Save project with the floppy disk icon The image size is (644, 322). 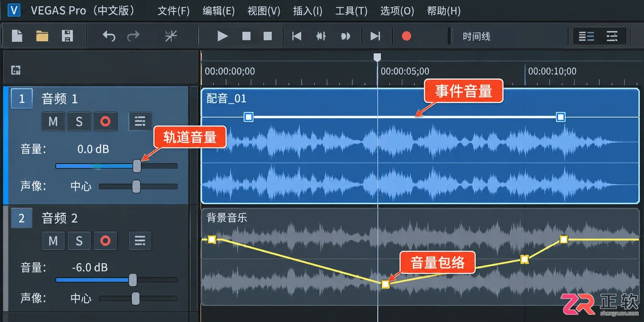pos(67,36)
